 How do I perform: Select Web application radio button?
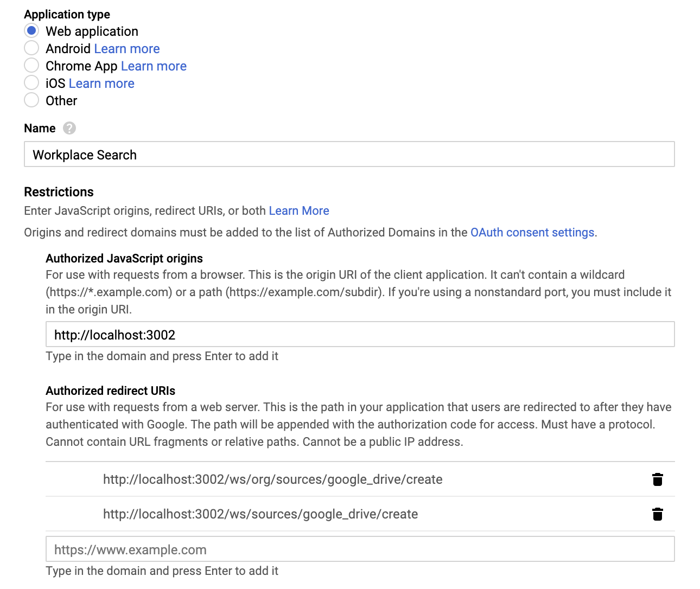pos(31,31)
